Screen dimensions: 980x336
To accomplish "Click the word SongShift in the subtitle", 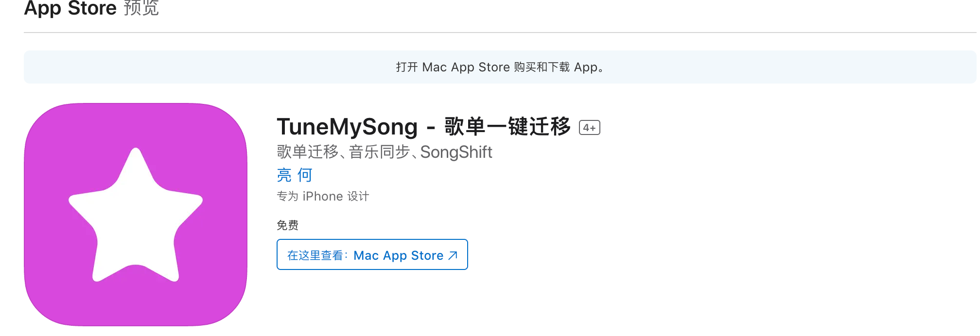I will 456,152.
